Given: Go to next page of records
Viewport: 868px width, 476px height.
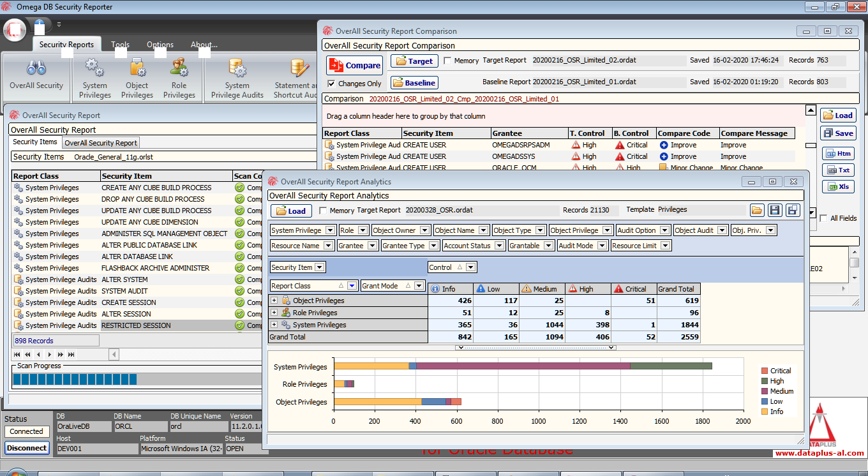Looking at the screenshot, I should pos(61,354).
